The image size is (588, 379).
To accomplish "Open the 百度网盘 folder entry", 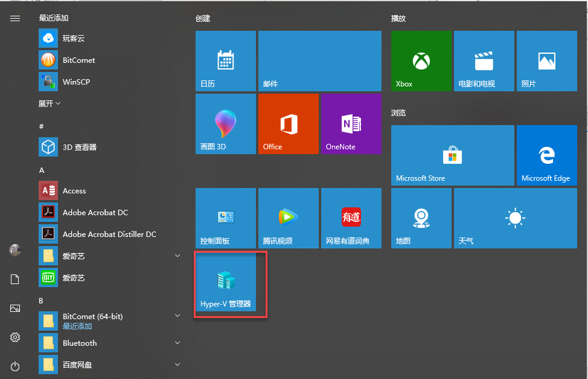I will pyautogui.click(x=110, y=364).
